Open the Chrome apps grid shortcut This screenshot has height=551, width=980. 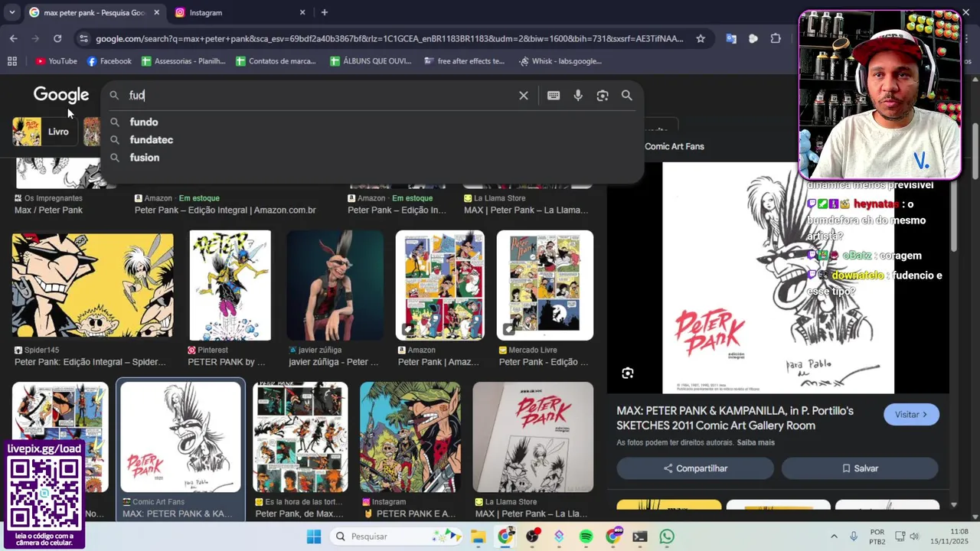pos(12,61)
